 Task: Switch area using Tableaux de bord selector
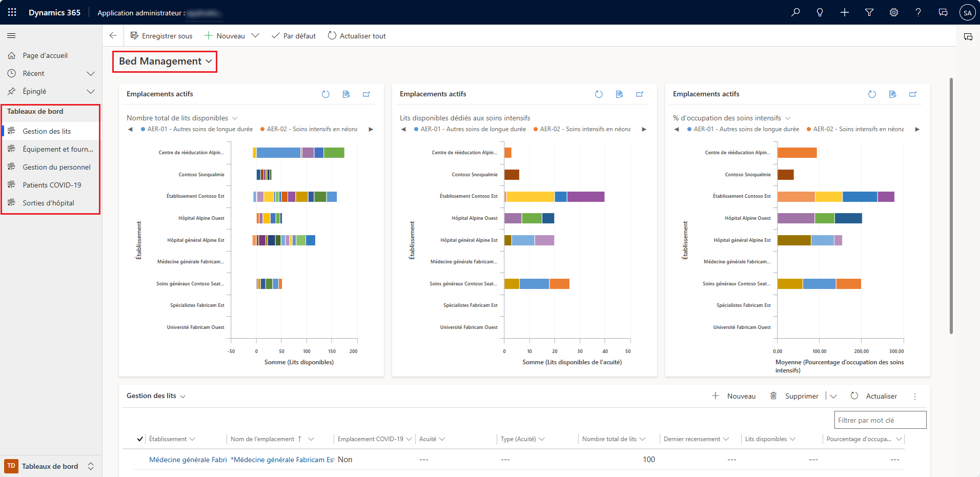(50, 466)
